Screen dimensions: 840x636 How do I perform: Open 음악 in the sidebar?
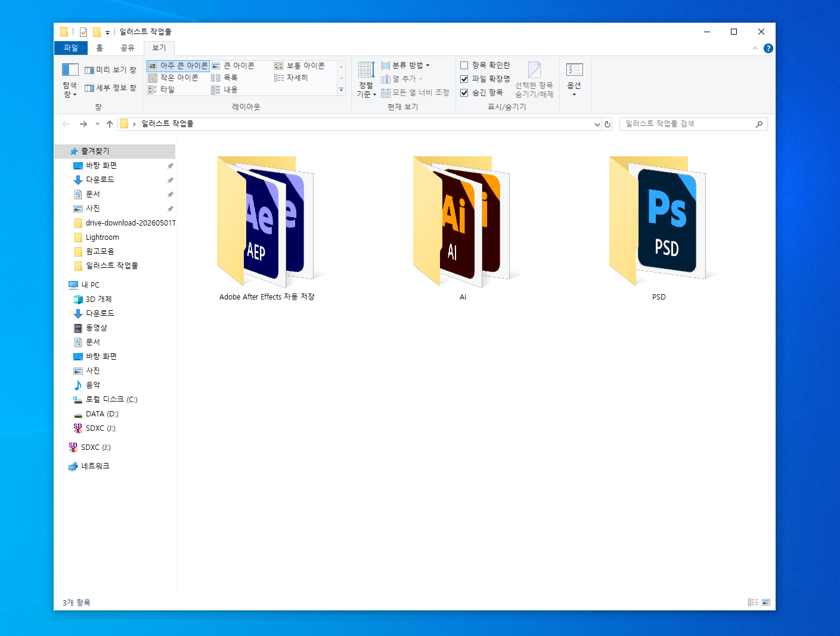(86, 385)
